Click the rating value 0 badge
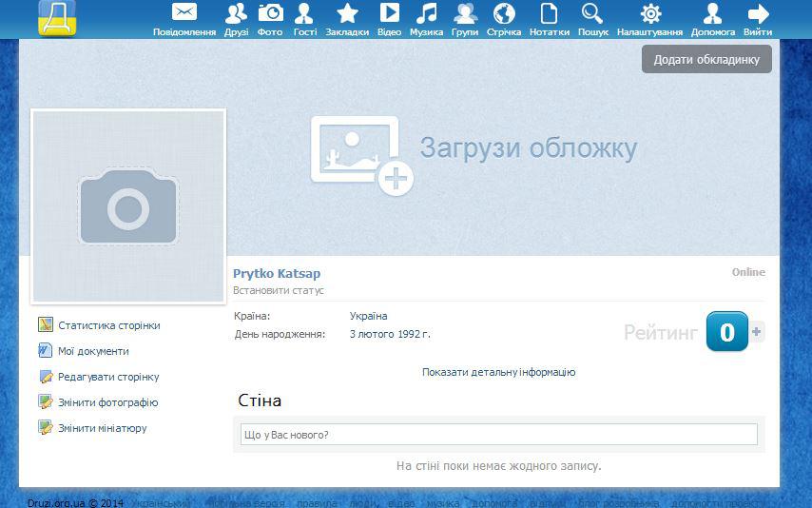This screenshot has height=508, width=812. click(727, 332)
